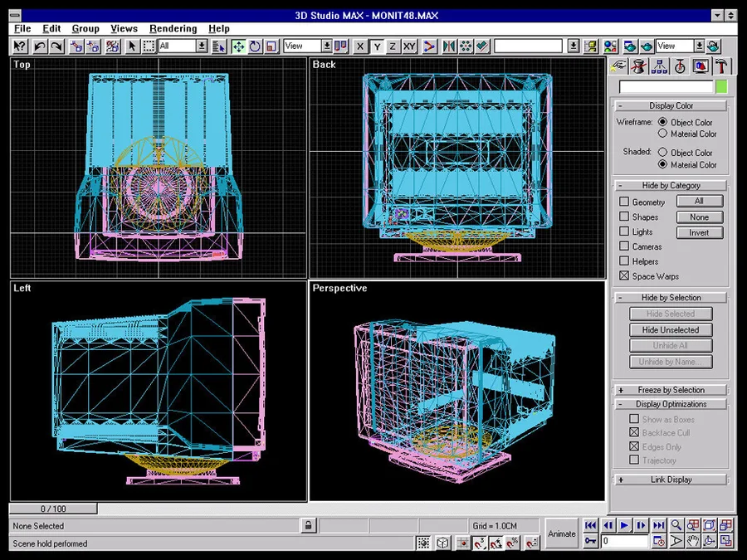
Task: Restrict transforms to the XY plane
Action: click(x=409, y=46)
